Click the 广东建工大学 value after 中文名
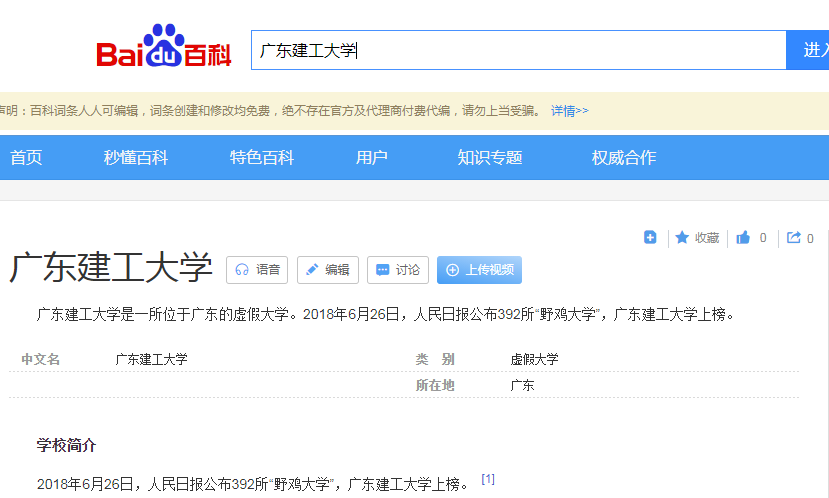 click(x=152, y=359)
